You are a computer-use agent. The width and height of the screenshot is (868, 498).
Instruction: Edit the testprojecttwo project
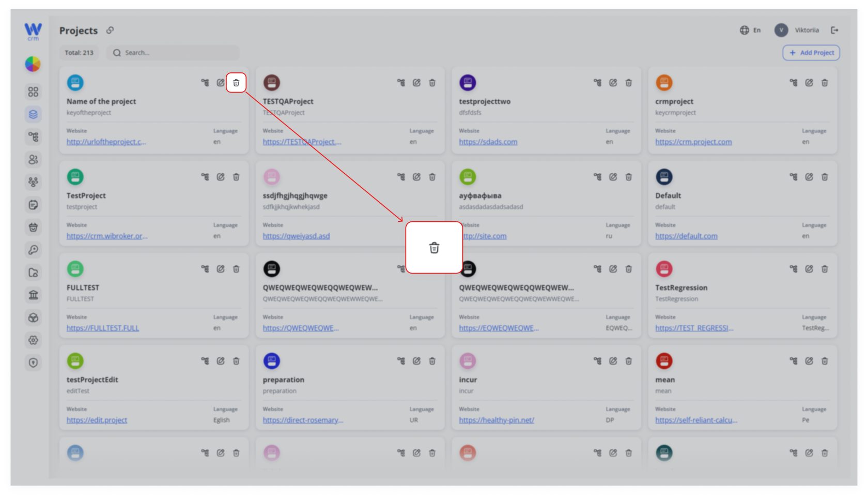click(x=613, y=83)
